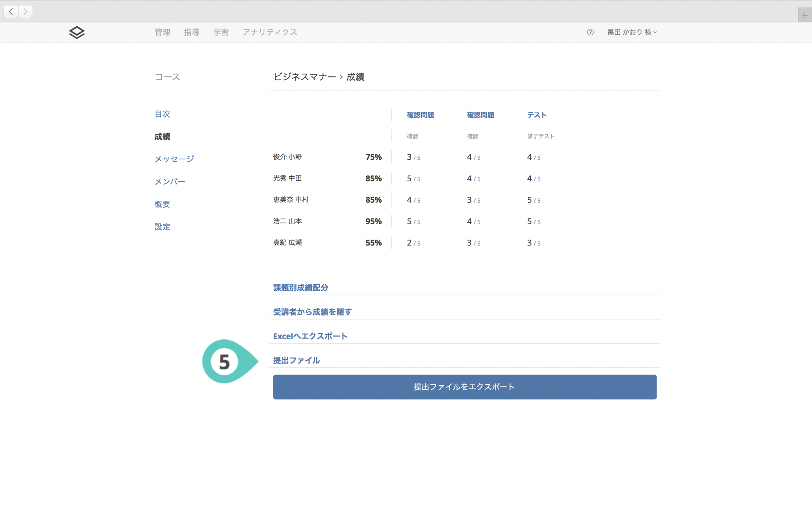Switch to the 指導 menu
Screen dimensions: 812x506
click(x=191, y=32)
